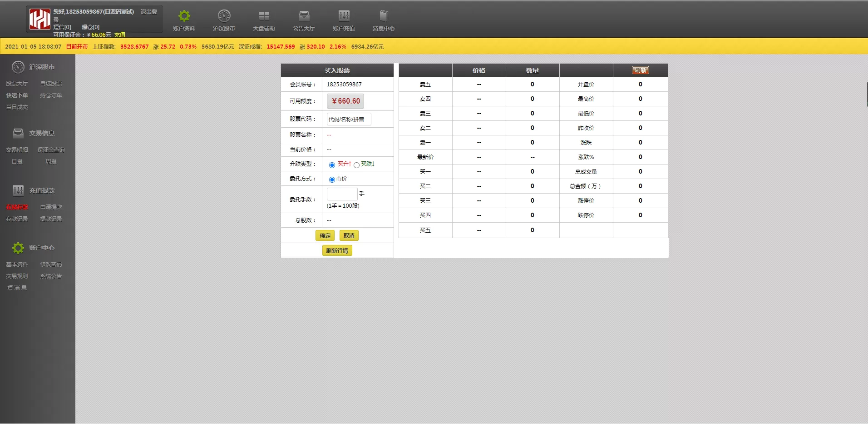Screen dimensions: 868x424
Task: Click the orange 刷新 button in quote table
Action: (640, 70)
